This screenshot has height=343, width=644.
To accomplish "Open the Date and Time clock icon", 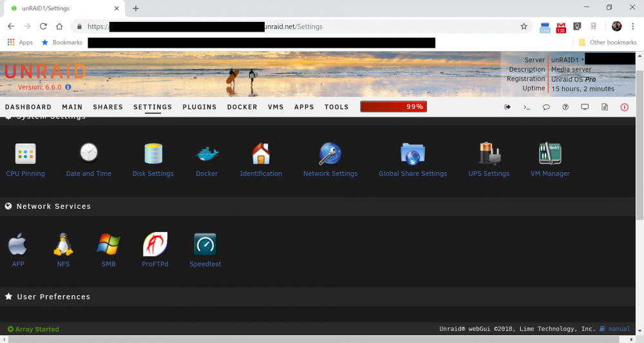I will click(89, 153).
